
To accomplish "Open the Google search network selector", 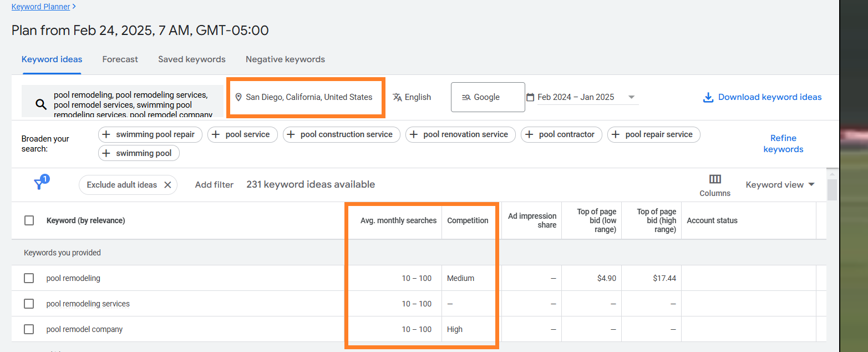I will 488,97.
